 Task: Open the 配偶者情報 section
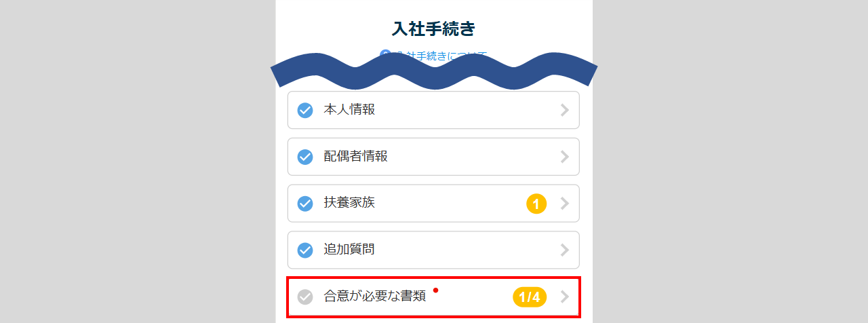tap(356, 157)
